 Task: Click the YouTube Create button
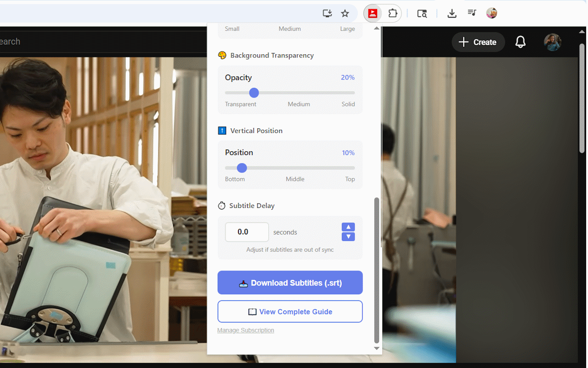click(x=478, y=42)
